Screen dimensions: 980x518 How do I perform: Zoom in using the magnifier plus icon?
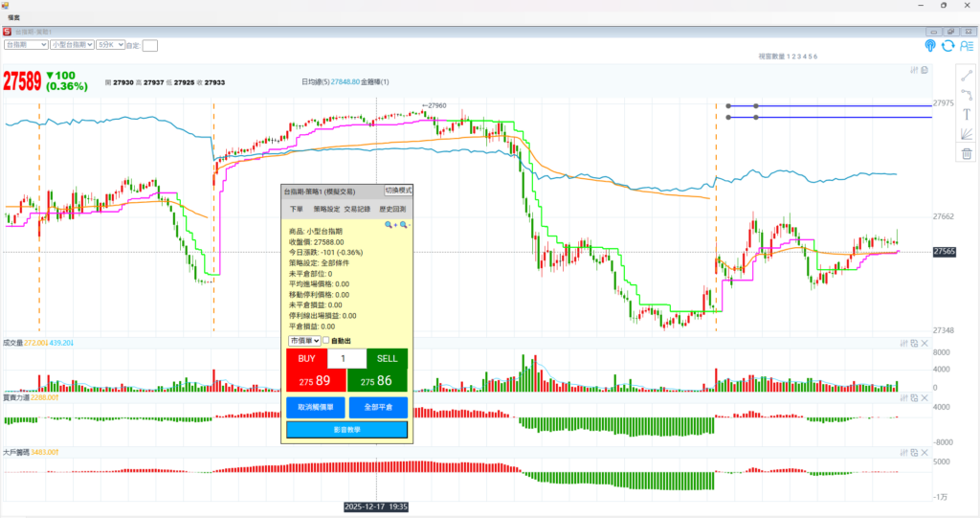click(390, 225)
